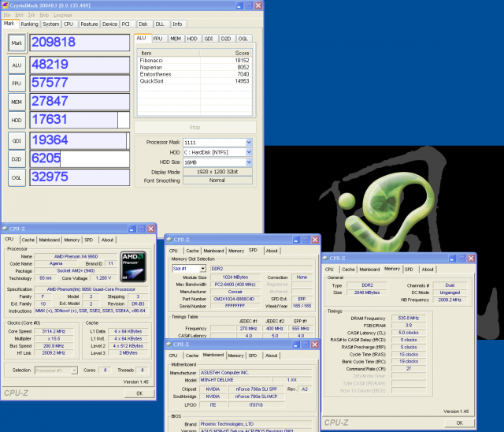Viewport: 504px width, 432px height.
Task: Run the HDD benchmark button
Action: point(17,121)
